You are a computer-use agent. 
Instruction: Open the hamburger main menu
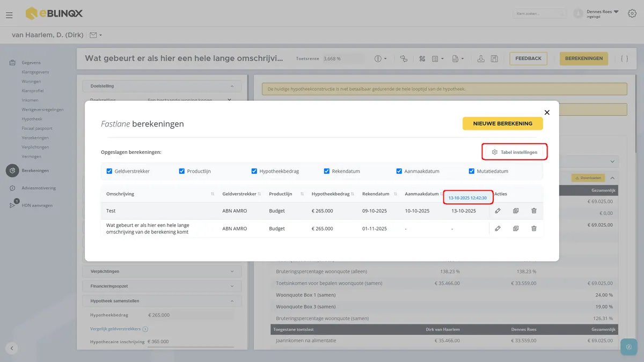pyautogui.click(x=9, y=14)
